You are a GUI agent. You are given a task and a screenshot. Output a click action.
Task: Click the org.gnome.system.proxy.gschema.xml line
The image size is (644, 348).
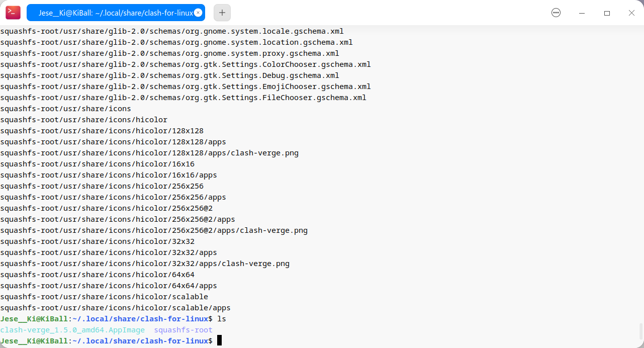click(169, 53)
